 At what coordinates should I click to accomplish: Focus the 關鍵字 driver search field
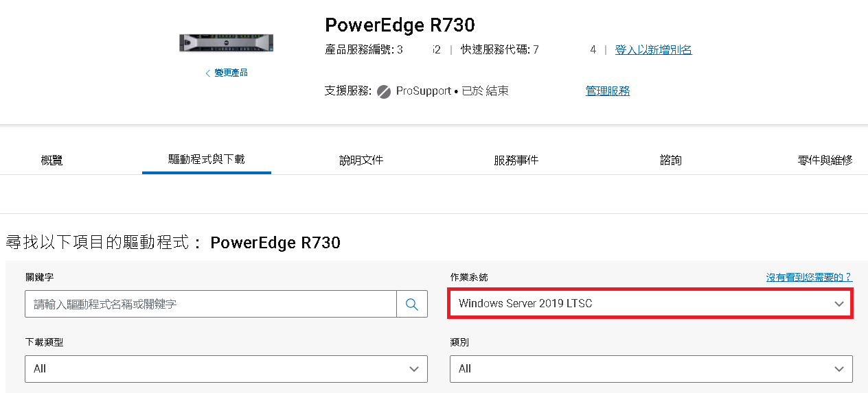click(210, 304)
